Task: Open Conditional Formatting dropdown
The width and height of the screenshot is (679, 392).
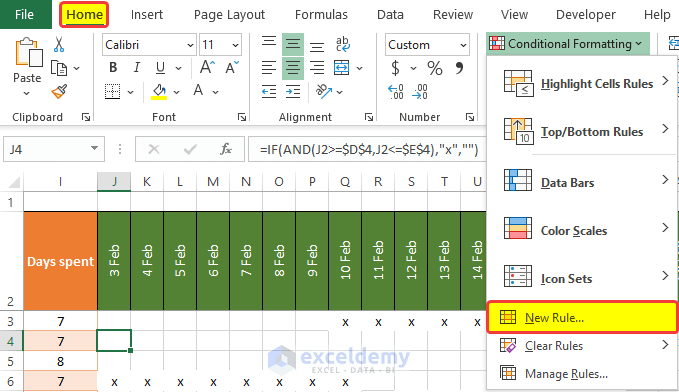Action: pos(568,44)
